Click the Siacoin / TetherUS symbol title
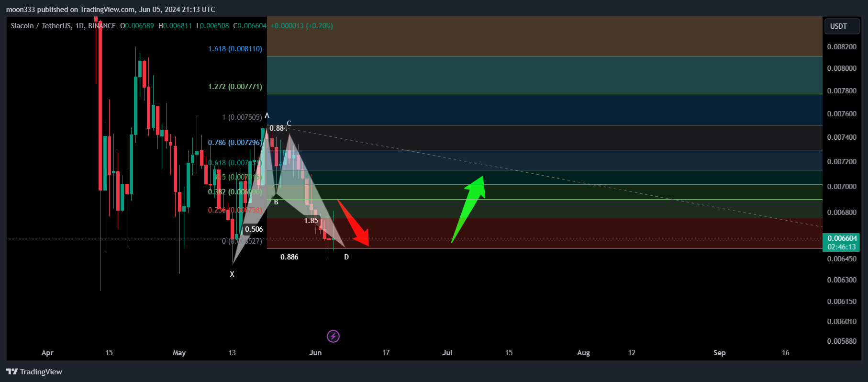This screenshot has width=868, height=382. pyautogui.click(x=41, y=26)
